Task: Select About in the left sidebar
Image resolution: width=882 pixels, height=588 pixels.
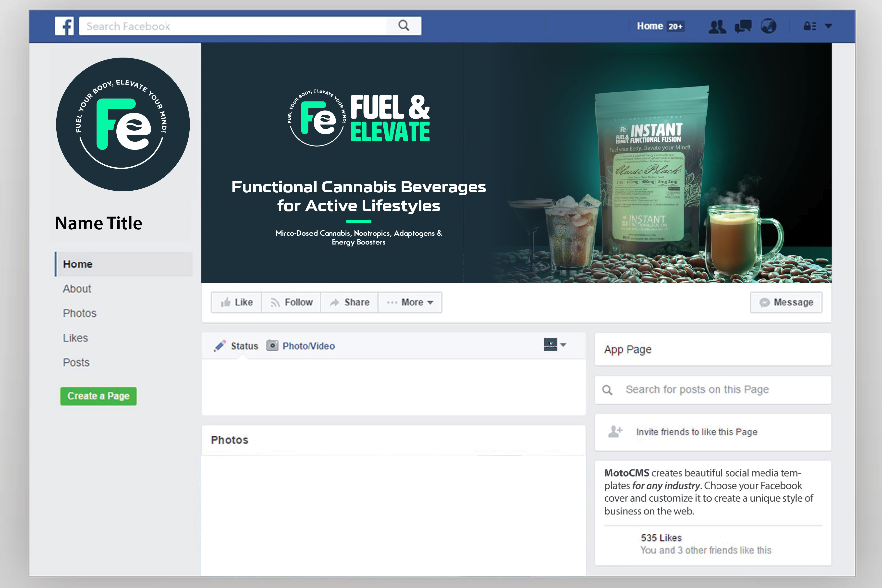Action: [77, 289]
